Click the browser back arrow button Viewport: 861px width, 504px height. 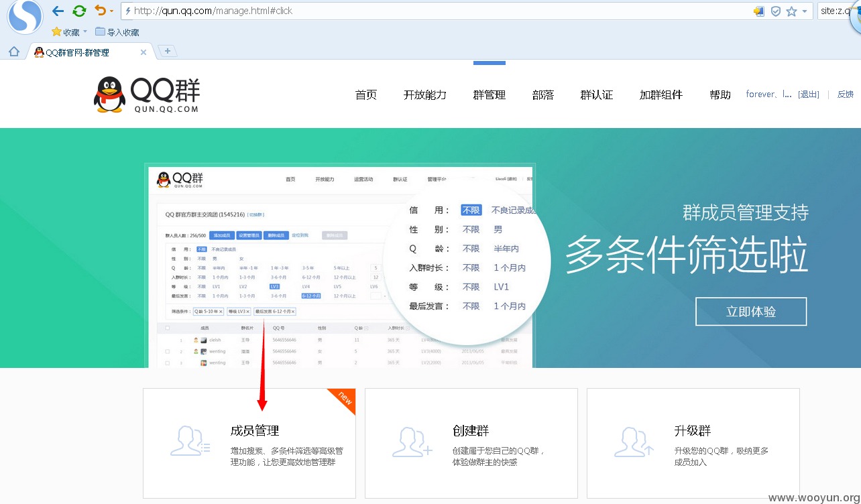click(x=58, y=11)
